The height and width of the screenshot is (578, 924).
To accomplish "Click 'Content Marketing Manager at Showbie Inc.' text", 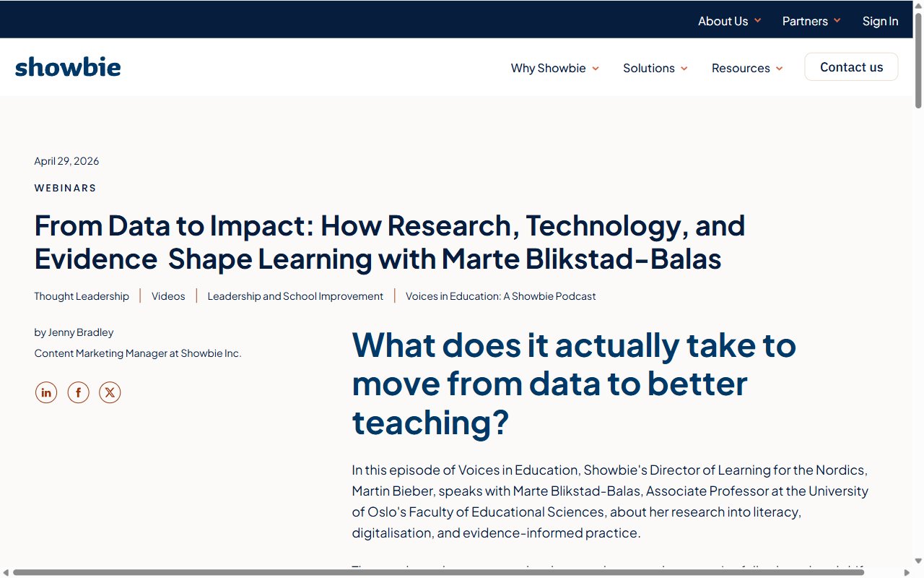I will [138, 353].
